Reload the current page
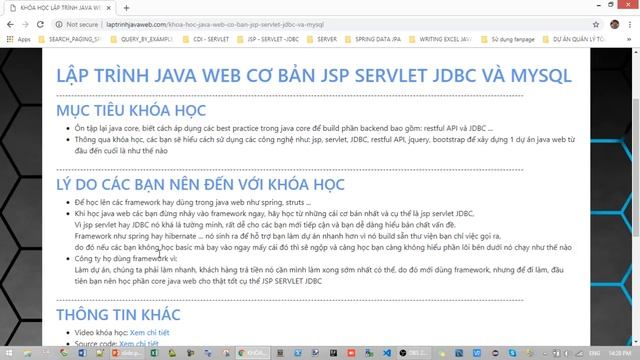 pos(40,24)
